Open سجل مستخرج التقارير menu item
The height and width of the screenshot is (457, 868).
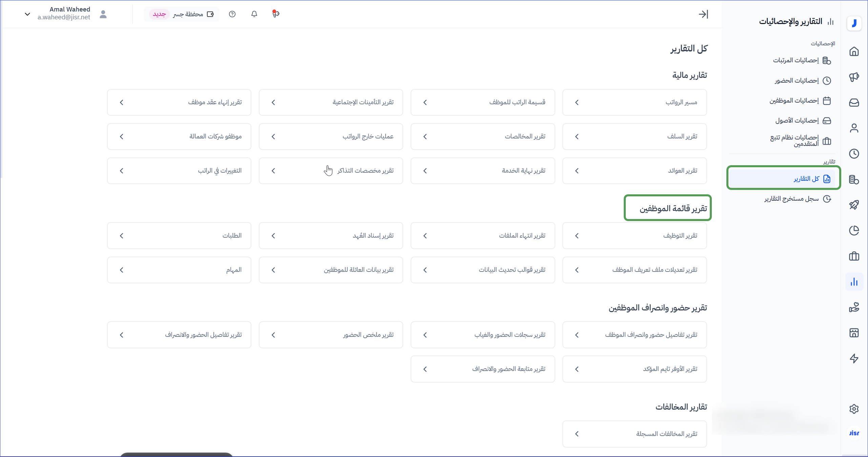[x=791, y=199]
